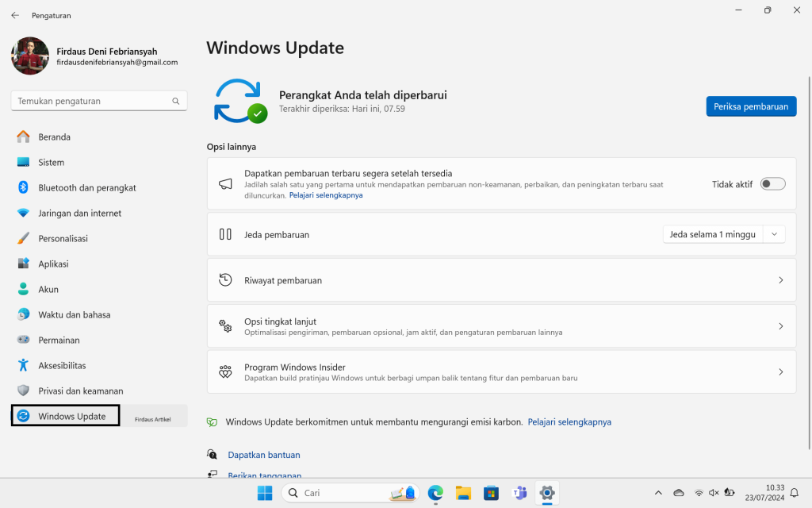Click the pause icon beside Jeda pembaruan
This screenshot has width=812, height=508.
pyautogui.click(x=225, y=234)
